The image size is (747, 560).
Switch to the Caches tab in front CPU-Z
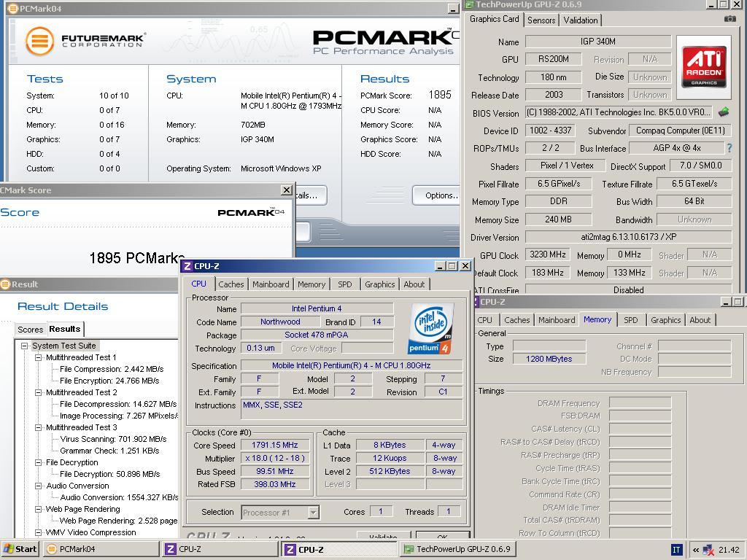(231, 285)
